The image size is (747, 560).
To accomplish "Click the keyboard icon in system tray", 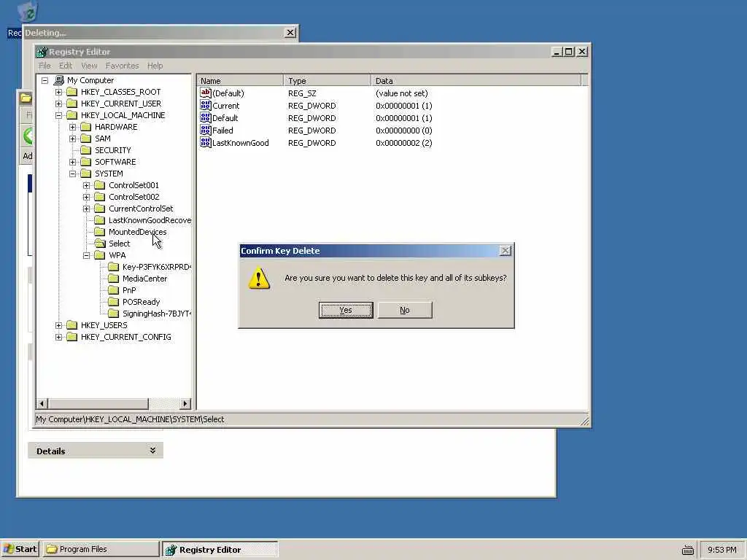I will (688, 550).
